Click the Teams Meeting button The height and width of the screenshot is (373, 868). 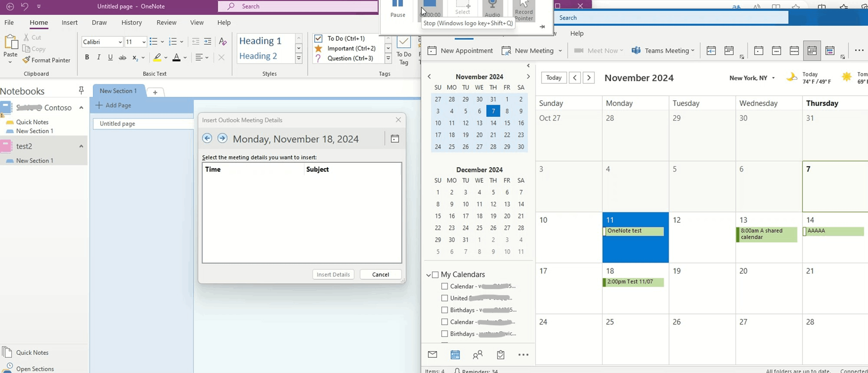(663, 51)
